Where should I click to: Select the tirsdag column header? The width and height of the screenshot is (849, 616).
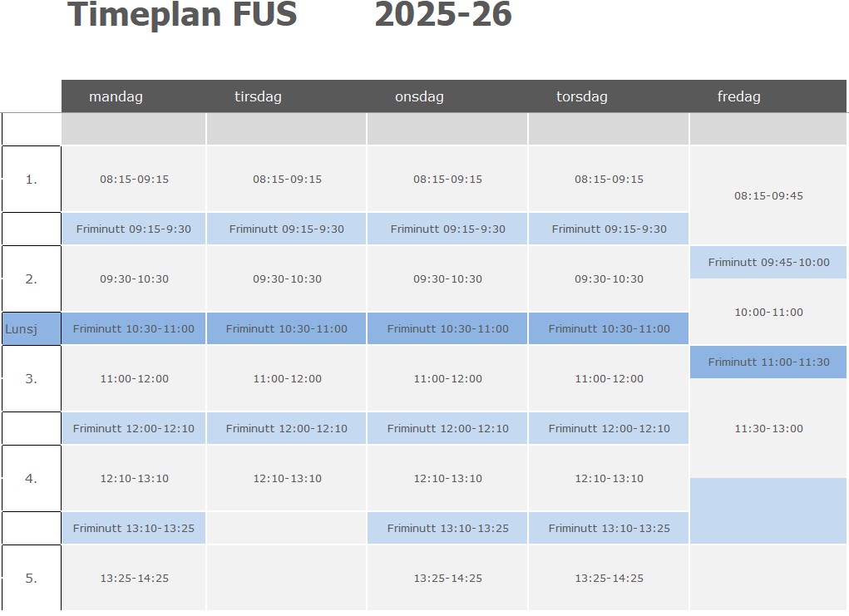pos(258,96)
